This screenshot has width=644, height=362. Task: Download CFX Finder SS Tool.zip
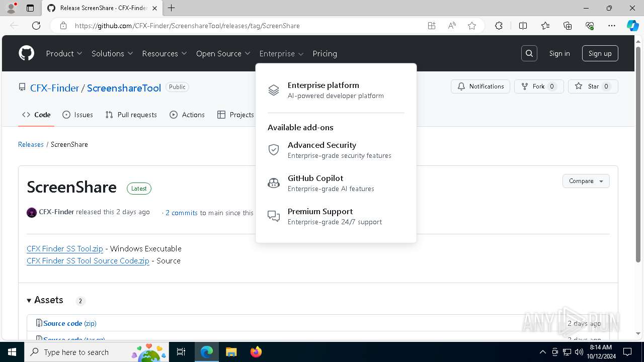pyautogui.click(x=65, y=248)
